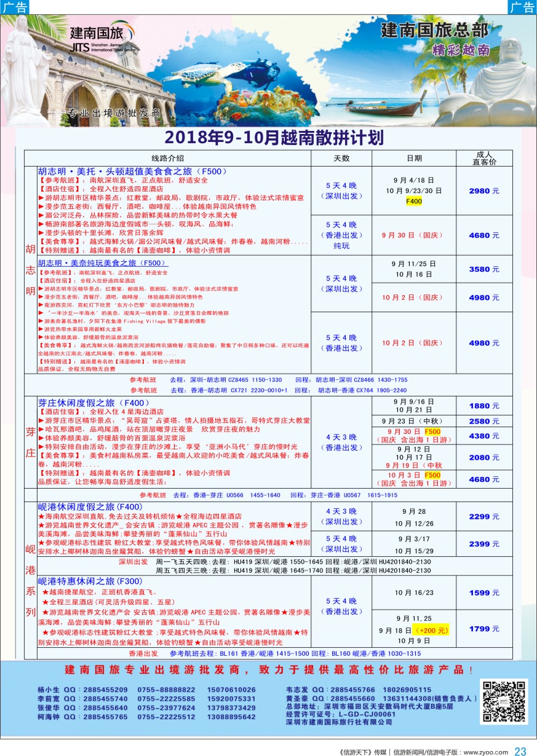Screen dimensions: 537x756
Task: Click the 日期 column header
Action: pyautogui.click(x=414, y=158)
